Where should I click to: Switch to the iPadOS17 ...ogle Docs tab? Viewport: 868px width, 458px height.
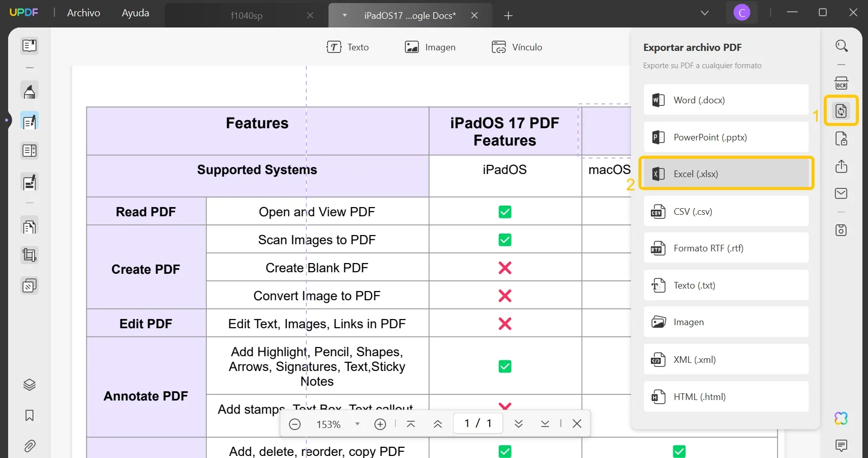click(x=410, y=15)
